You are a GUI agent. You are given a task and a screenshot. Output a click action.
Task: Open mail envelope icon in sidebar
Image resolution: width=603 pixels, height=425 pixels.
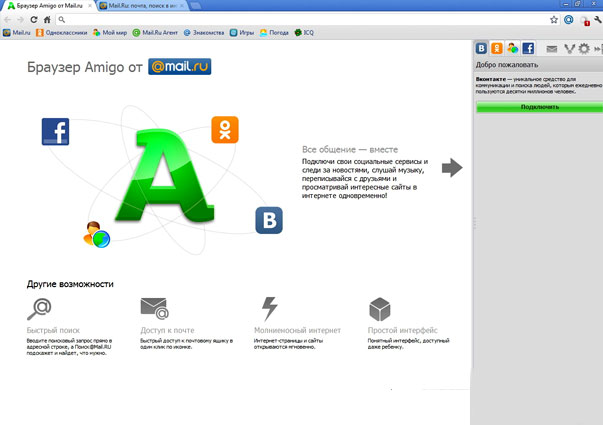click(x=552, y=49)
